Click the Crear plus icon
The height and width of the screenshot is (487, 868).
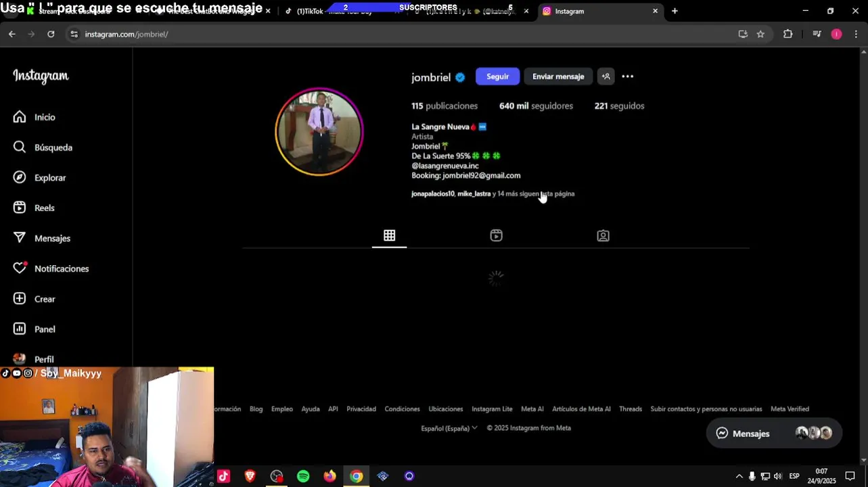tap(20, 299)
